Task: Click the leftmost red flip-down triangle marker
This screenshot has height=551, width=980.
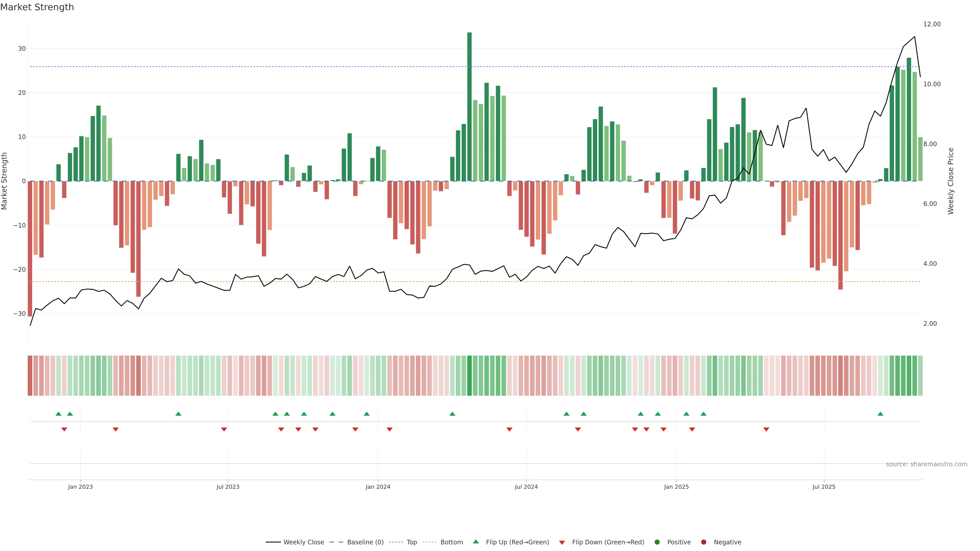Action: pos(64,429)
